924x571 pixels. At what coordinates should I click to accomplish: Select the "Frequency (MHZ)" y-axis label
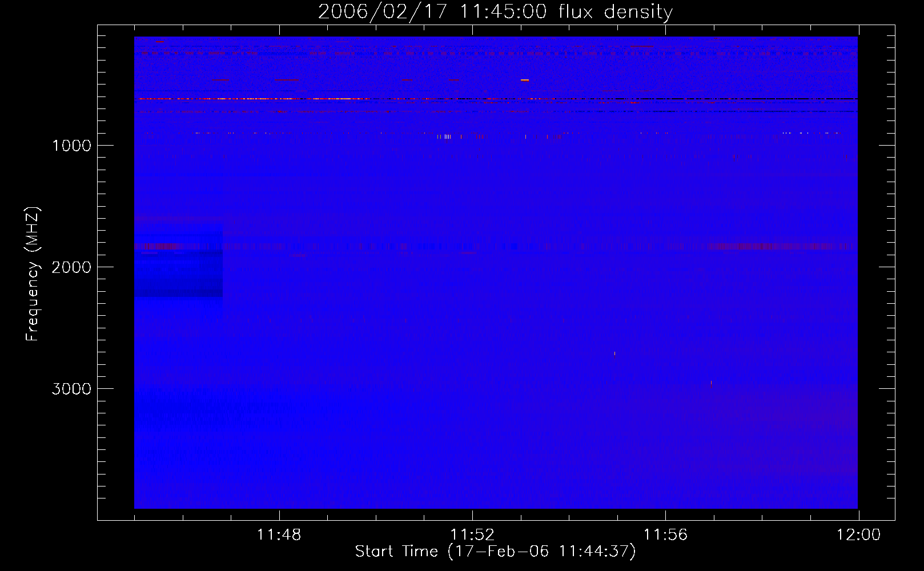33,274
